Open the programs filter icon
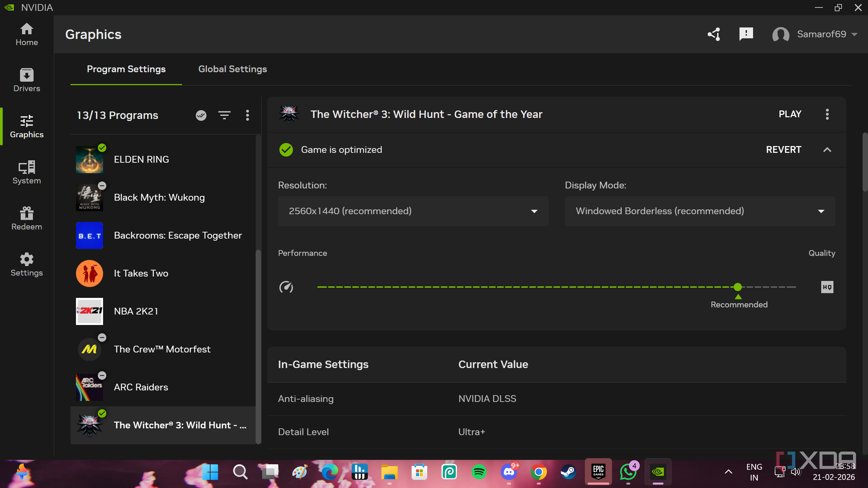Viewport: 868px width, 488px height. (224, 115)
